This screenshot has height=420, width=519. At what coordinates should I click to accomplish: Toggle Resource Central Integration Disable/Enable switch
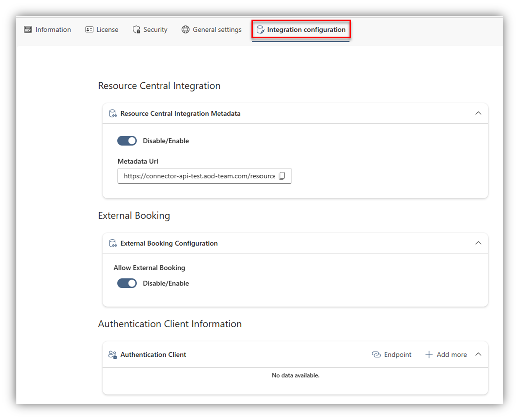click(x=127, y=141)
